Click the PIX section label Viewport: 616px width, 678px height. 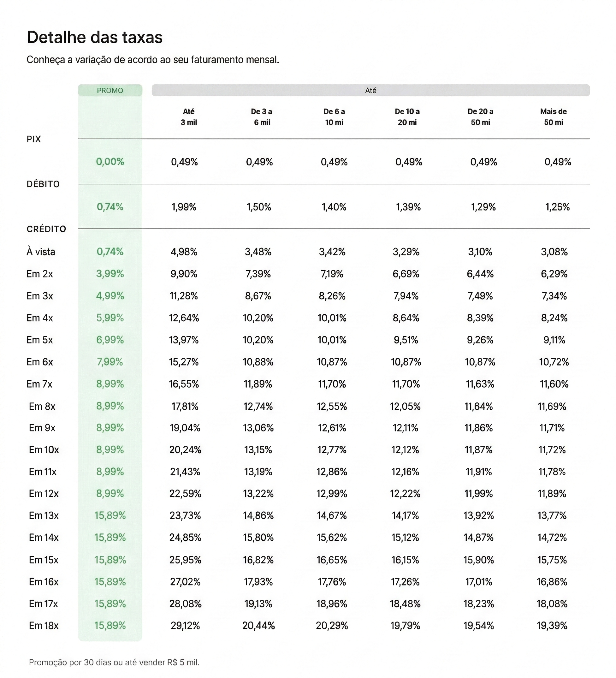34,139
